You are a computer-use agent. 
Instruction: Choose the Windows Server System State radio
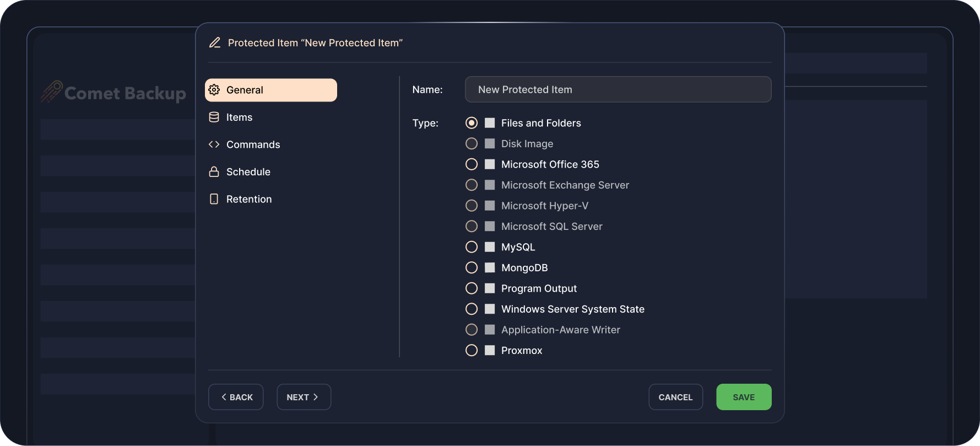tap(472, 309)
